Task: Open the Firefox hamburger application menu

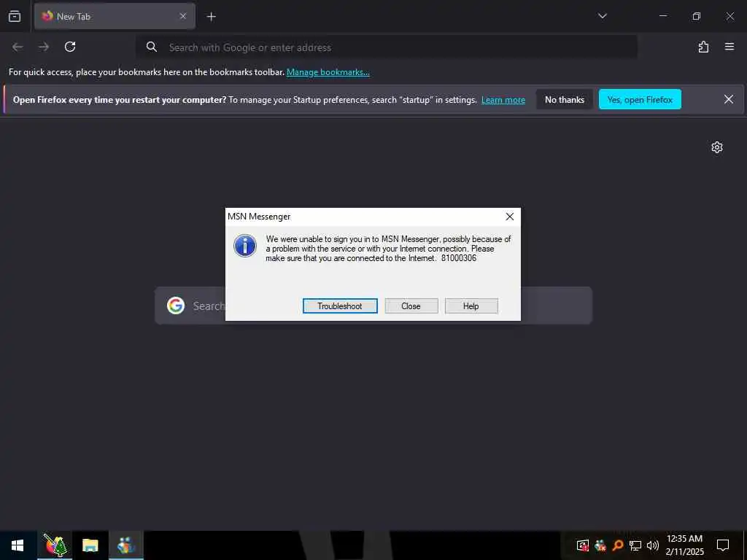Action: point(729,47)
